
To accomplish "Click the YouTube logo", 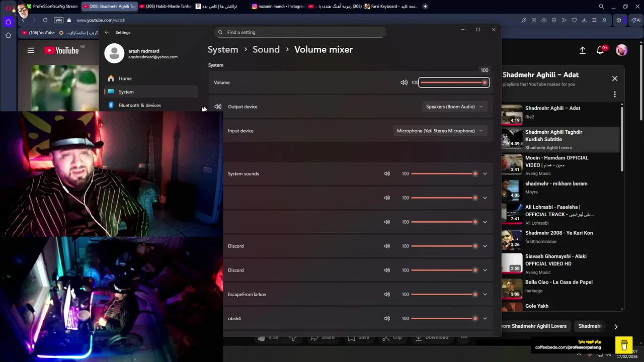I will click(x=61, y=50).
